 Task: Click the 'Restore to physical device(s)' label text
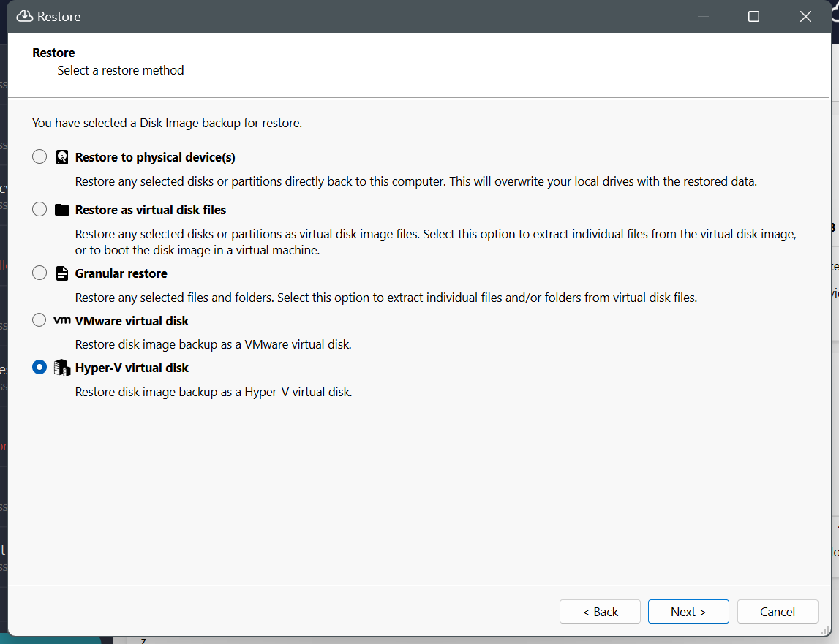[155, 157]
